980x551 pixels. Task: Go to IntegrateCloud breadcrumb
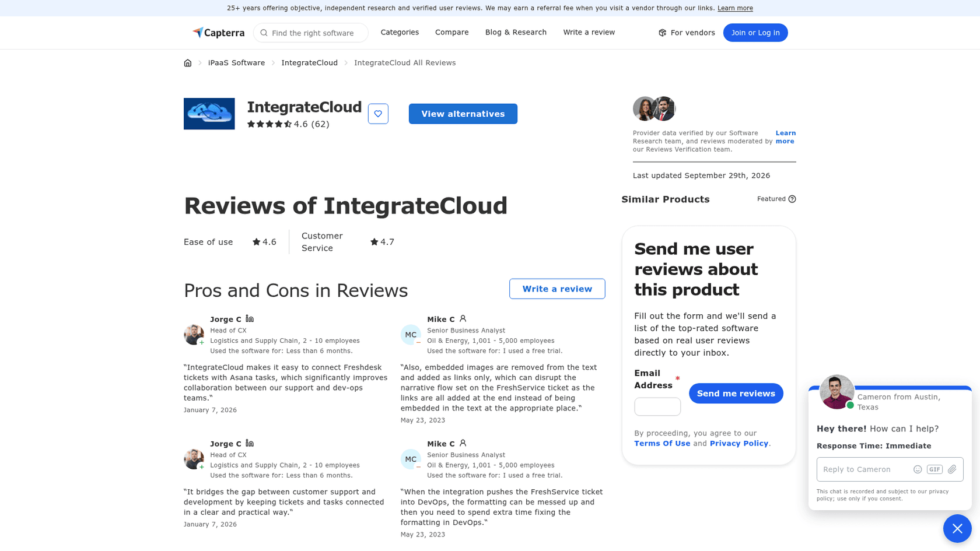click(x=309, y=63)
